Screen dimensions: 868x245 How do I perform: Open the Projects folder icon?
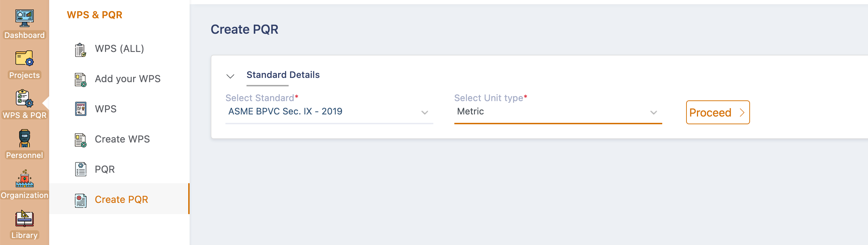click(25, 58)
